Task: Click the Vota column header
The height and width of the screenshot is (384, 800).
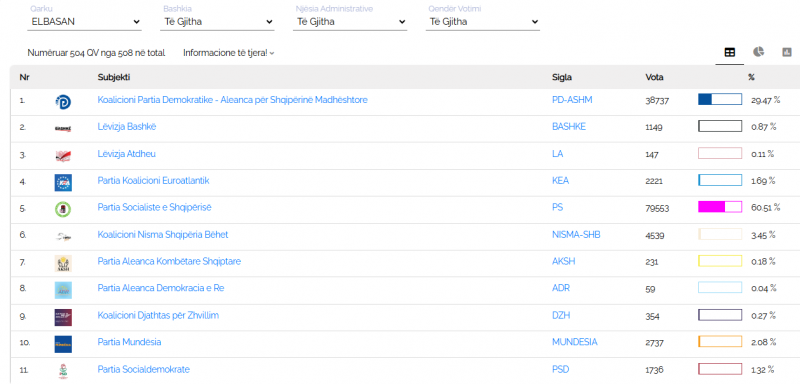Action: click(655, 78)
